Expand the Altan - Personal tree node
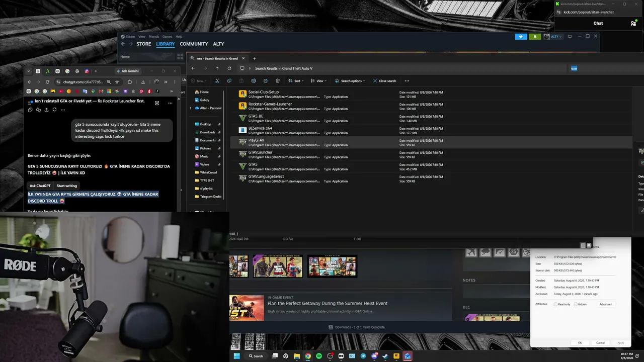Image resolution: width=644 pixels, height=362 pixels. 191,108
